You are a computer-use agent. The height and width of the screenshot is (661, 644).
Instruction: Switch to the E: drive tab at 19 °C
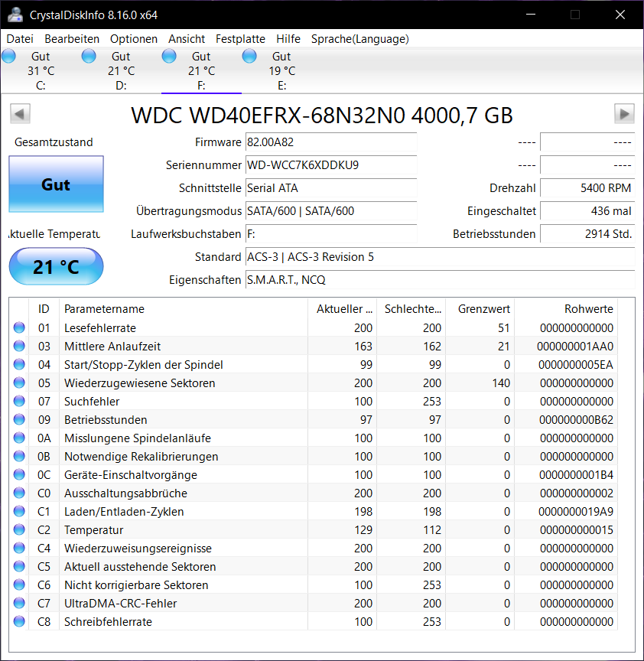282,71
